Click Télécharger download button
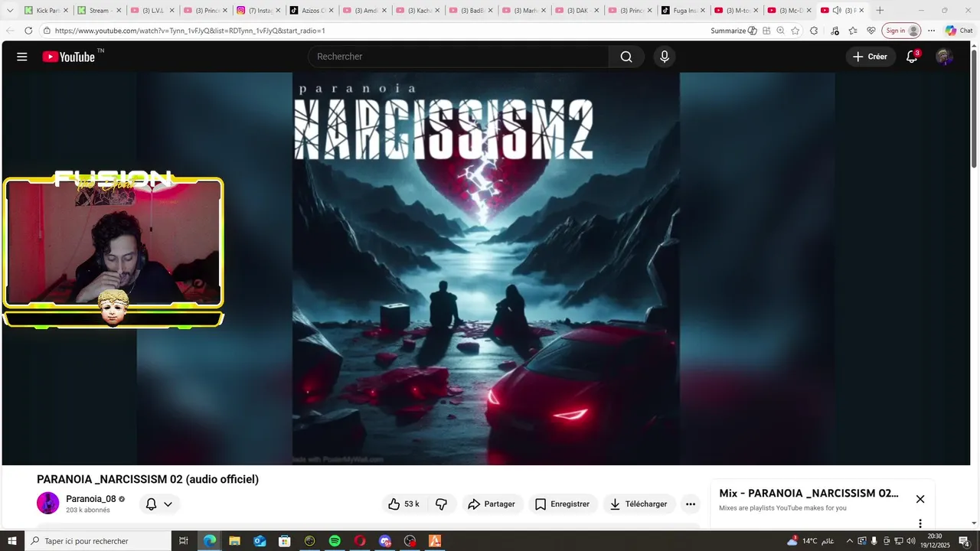 [639, 504]
